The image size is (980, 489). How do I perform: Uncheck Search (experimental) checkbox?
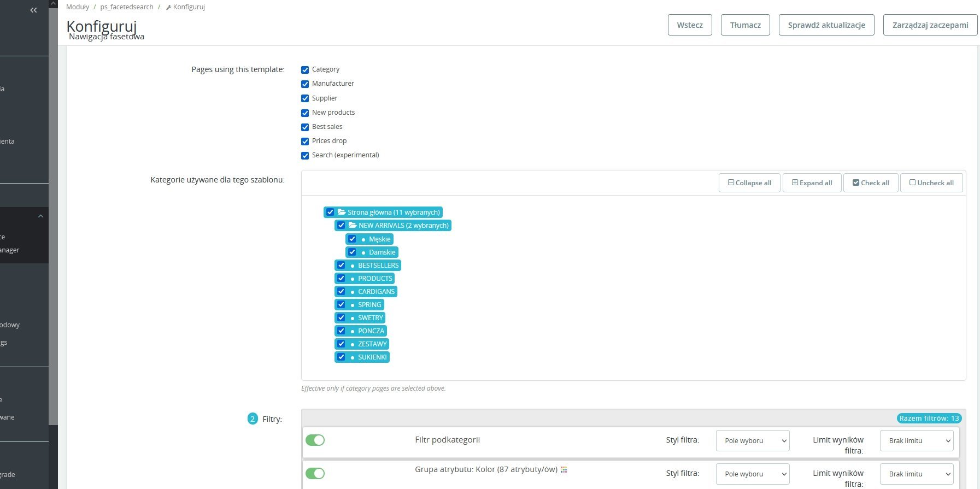point(305,156)
